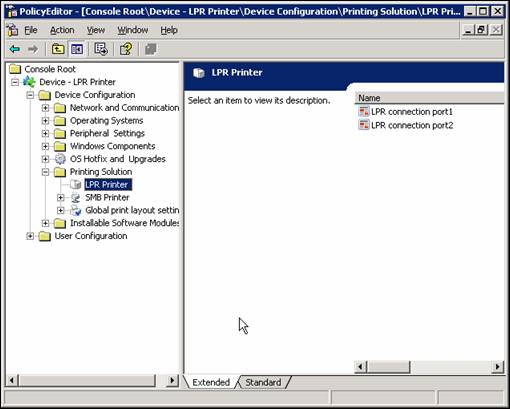The image size is (510, 409).
Task: Click the tree pane's right scroll arrow
Action: tap(172, 380)
